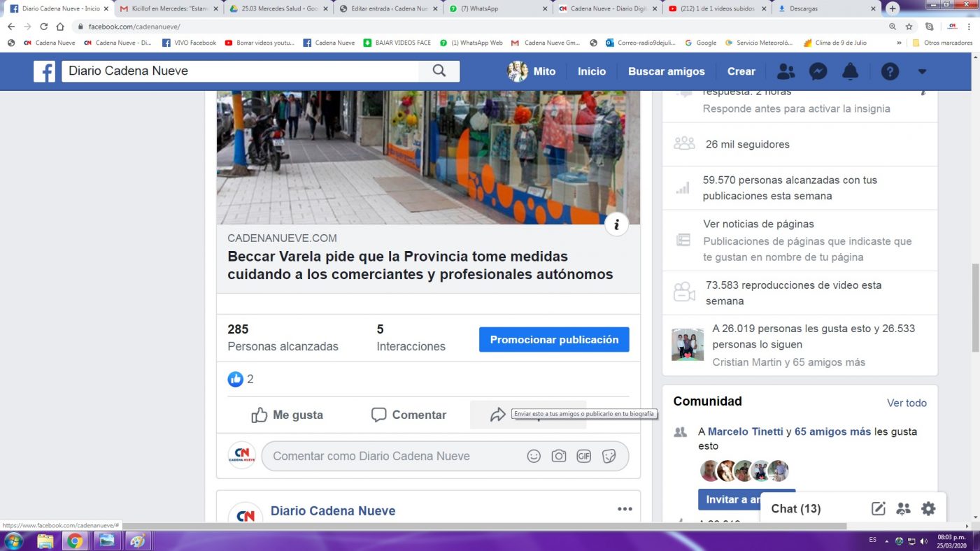Attach a photo with camera icon
The height and width of the screenshot is (551, 980).
pyautogui.click(x=559, y=456)
